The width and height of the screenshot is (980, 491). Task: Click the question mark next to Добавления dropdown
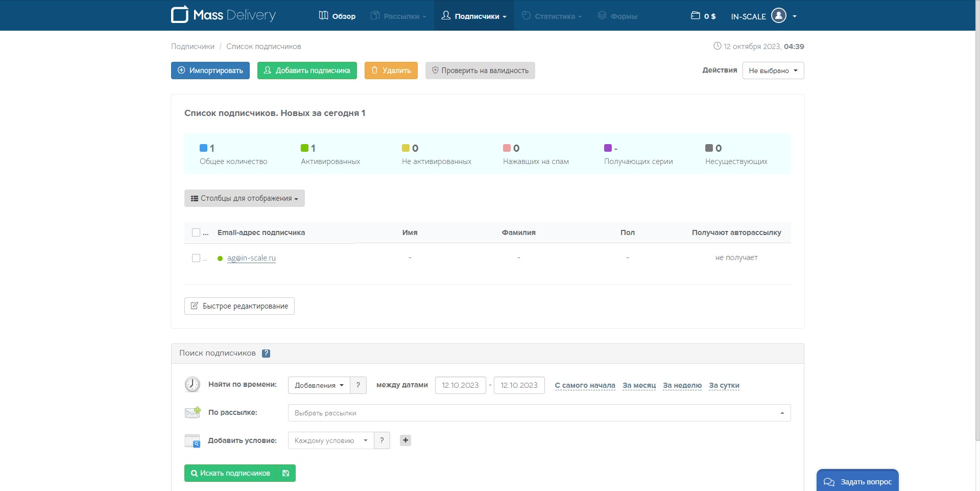358,385
